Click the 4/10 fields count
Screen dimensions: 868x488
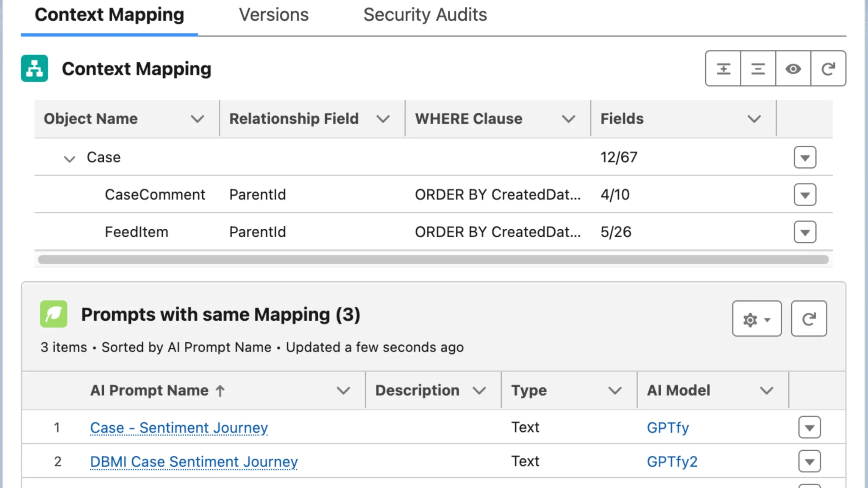615,195
